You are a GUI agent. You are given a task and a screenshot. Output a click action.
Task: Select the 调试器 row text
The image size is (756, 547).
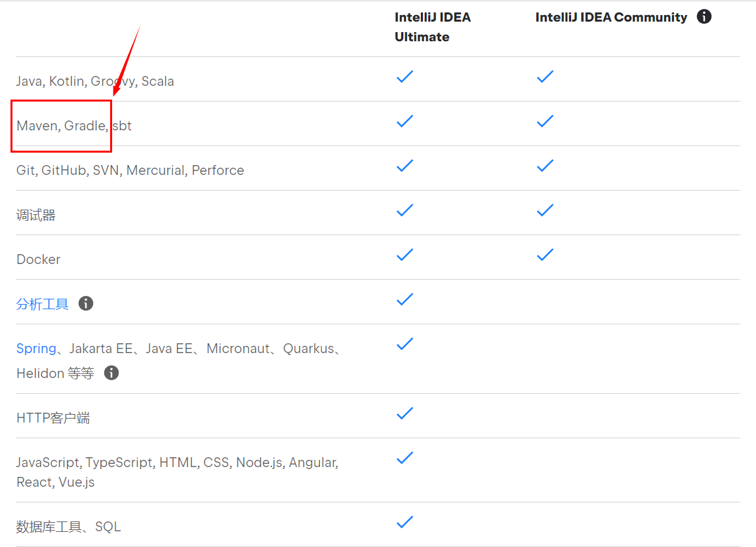tap(35, 215)
